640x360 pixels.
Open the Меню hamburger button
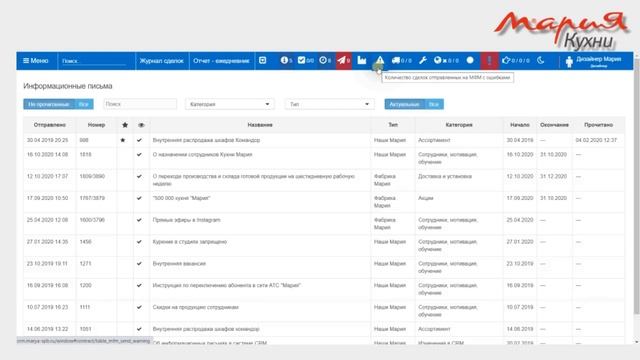(x=36, y=61)
